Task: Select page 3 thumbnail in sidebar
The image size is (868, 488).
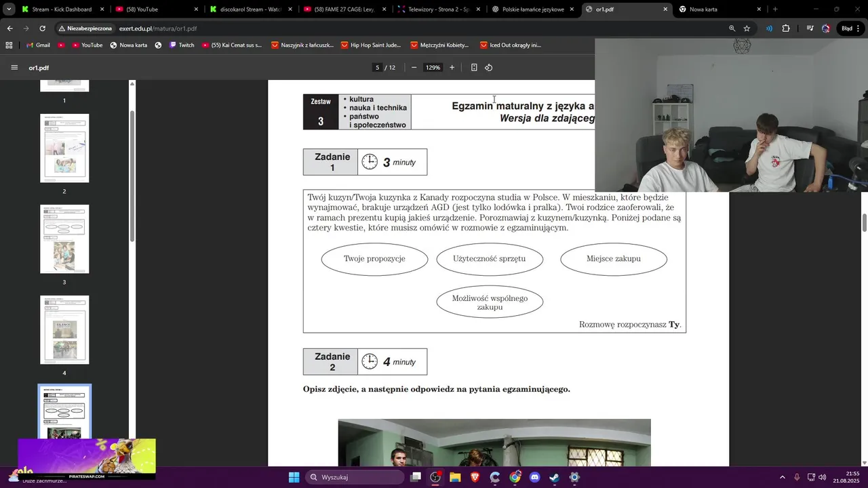Action: 64,239
